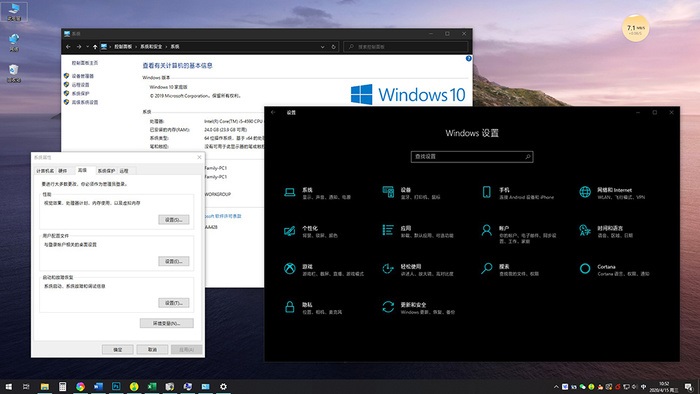700x394 pixels.
Task: Open File Explorer from taskbar
Action: coord(45,387)
